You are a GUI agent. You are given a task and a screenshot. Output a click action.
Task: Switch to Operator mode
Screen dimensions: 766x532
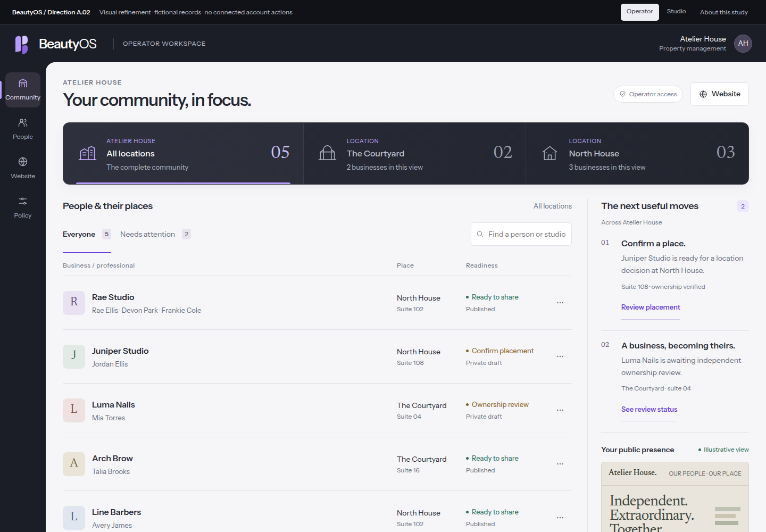(x=640, y=12)
